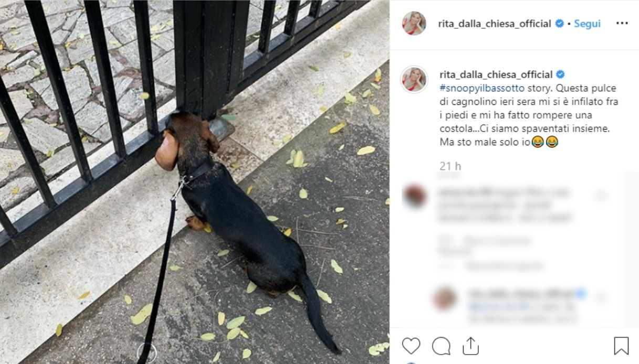This screenshot has width=639, height=364.
Task: Open rita_dalla_chiesa_official username above the caption
Action: (x=495, y=74)
